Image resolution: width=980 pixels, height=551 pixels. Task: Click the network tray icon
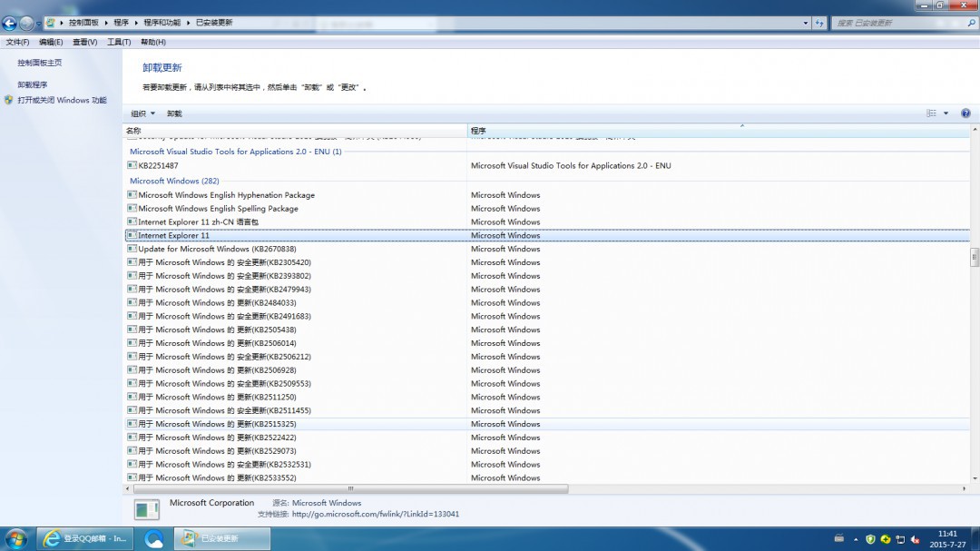pyautogui.click(x=900, y=539)
